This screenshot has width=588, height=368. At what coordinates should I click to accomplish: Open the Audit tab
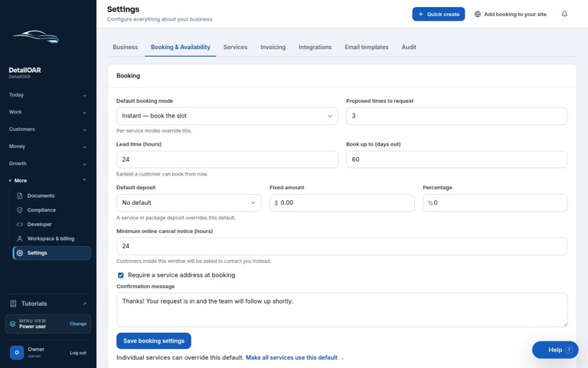[x=409, y=48]
